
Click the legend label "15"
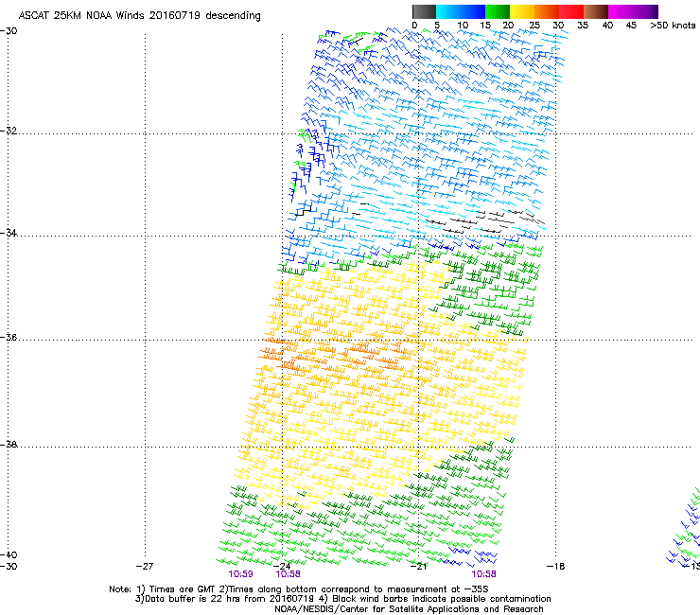[485, 26]
